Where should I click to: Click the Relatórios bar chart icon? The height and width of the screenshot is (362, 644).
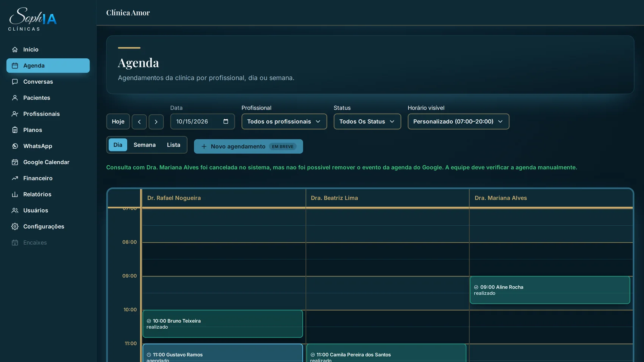click(15, 194)
